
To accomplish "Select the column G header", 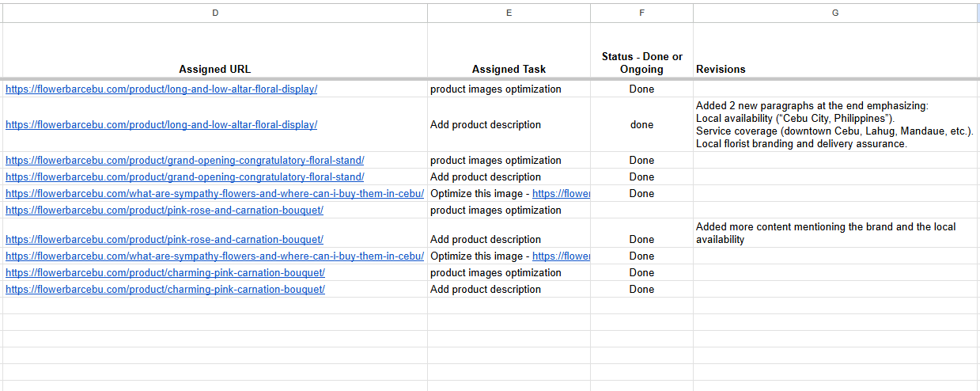I will point(835,13).
